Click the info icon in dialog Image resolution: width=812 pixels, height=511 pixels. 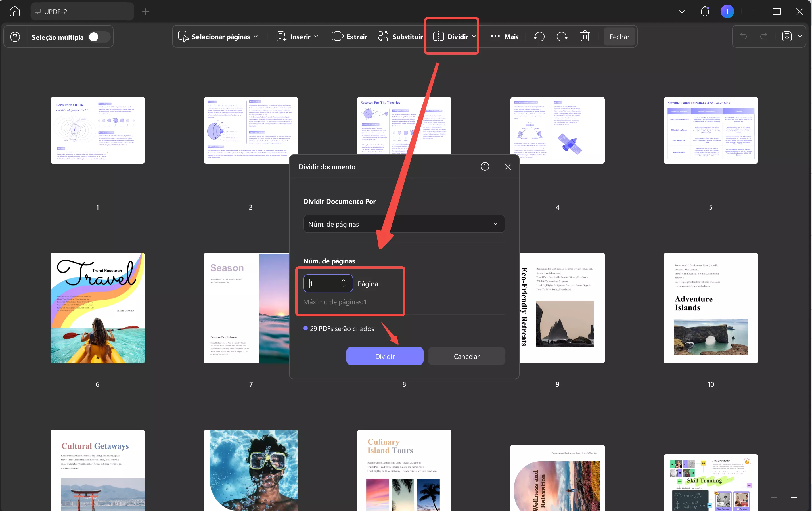pyautogui.click(x=485, y=167)
